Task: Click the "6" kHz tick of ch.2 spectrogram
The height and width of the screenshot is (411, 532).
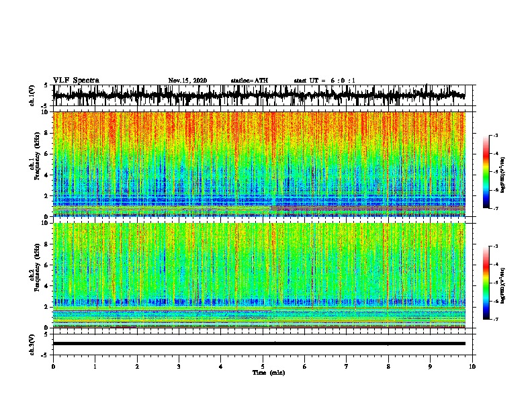Action: click(x=48, y=265)
